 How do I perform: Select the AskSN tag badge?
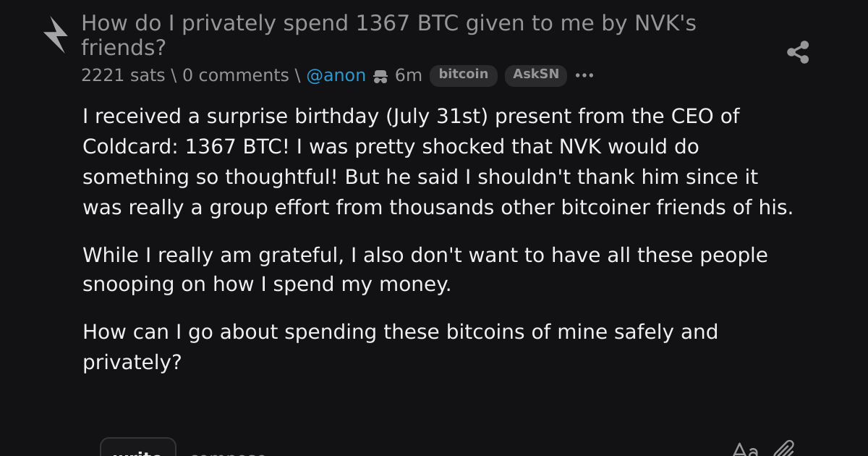click(536, 75)
